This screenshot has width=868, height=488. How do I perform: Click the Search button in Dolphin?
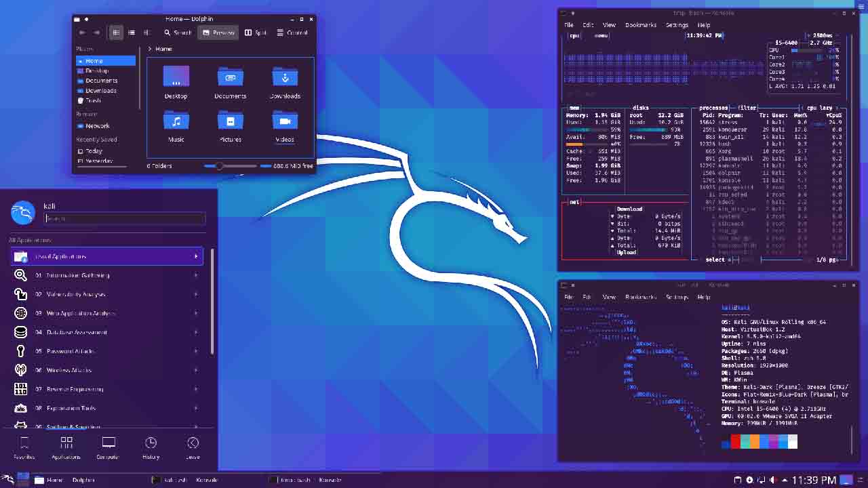click(x=178, y=33)
